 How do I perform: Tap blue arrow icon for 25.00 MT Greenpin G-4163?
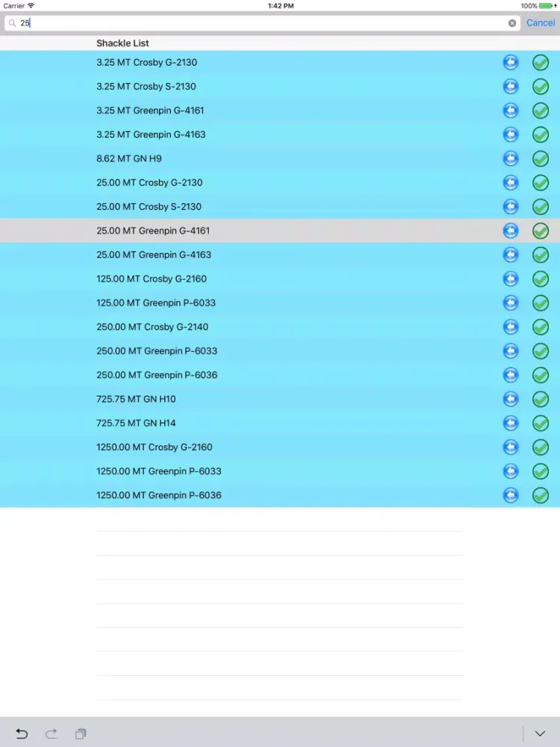tap(511, 255)
